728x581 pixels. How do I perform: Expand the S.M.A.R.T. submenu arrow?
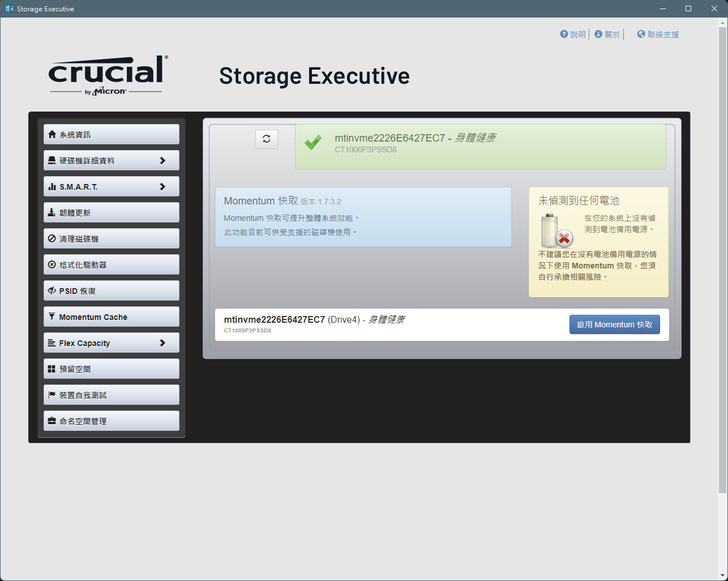point(162,186)
